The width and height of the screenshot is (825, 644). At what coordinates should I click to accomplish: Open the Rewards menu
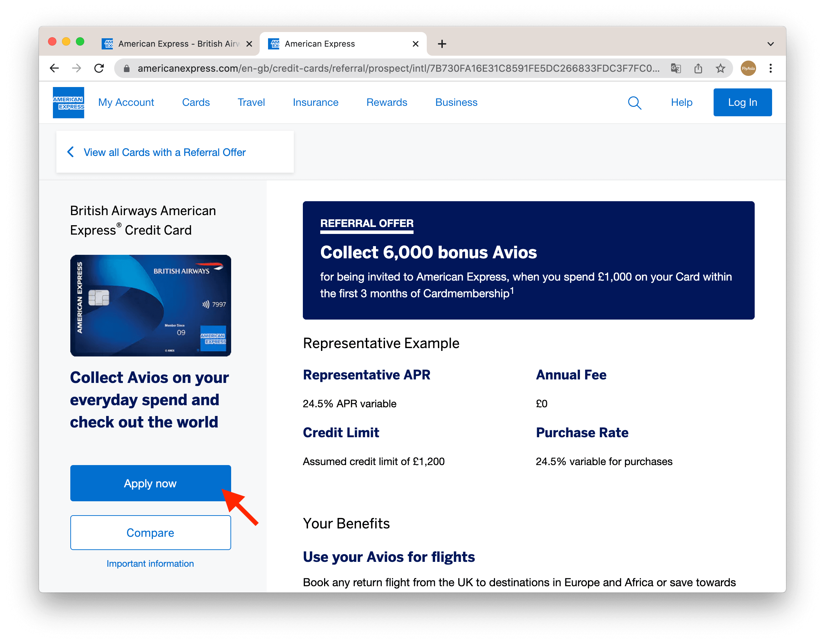coord(387,102)
